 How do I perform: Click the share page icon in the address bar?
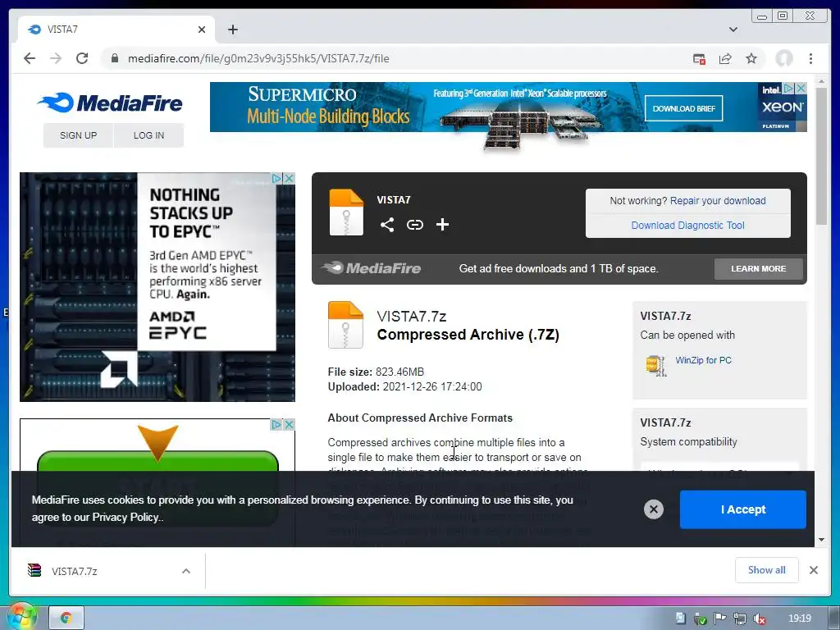[725, 59]
